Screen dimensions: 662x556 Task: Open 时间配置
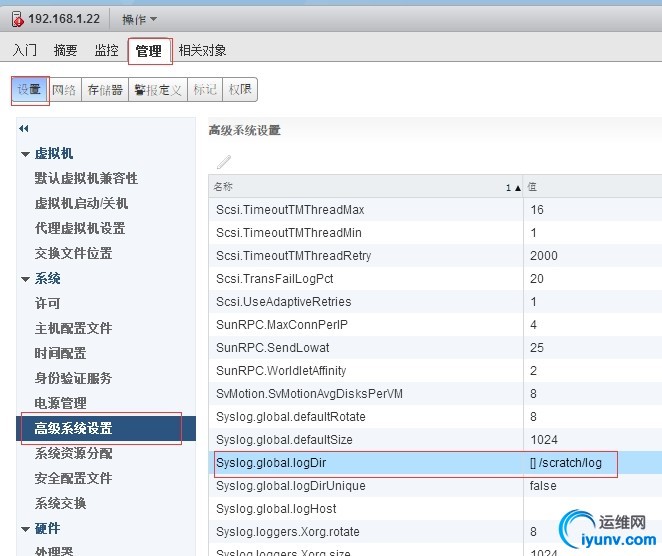(x=60, y=353)
